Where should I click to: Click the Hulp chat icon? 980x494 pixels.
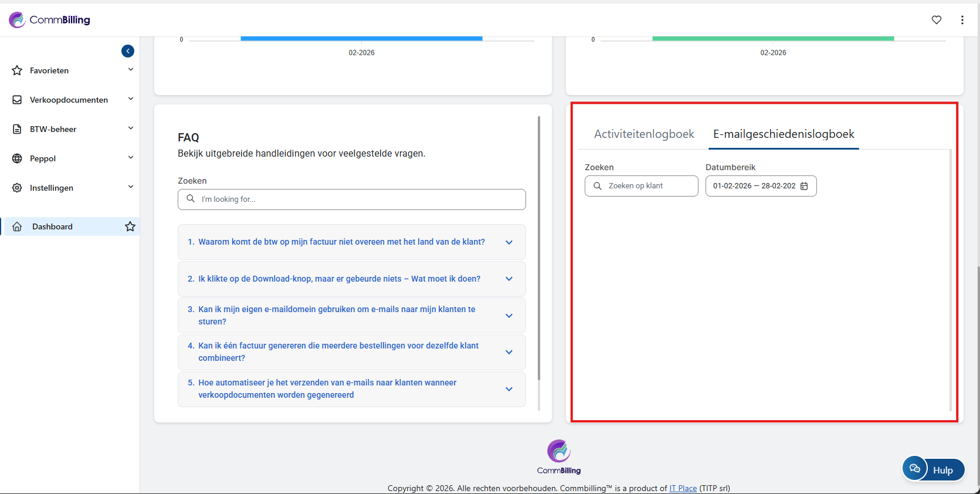coord(915,469)
